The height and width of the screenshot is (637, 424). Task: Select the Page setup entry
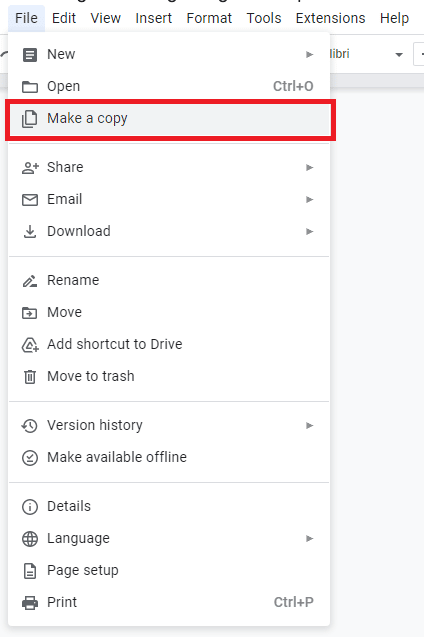pyautogui.click(x=169, y=571)
